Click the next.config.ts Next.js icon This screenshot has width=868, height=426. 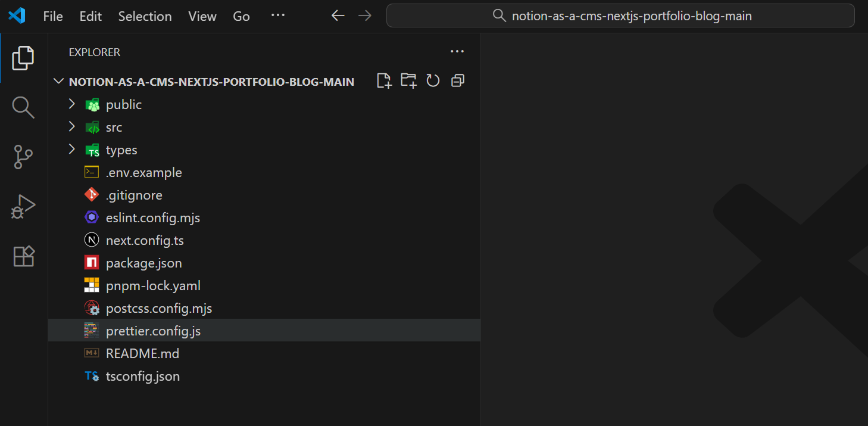(92, 241)
